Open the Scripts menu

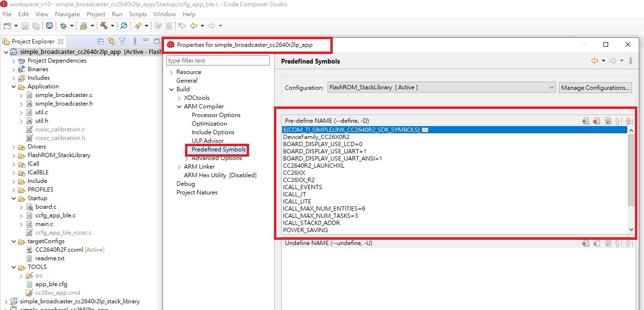138,14
